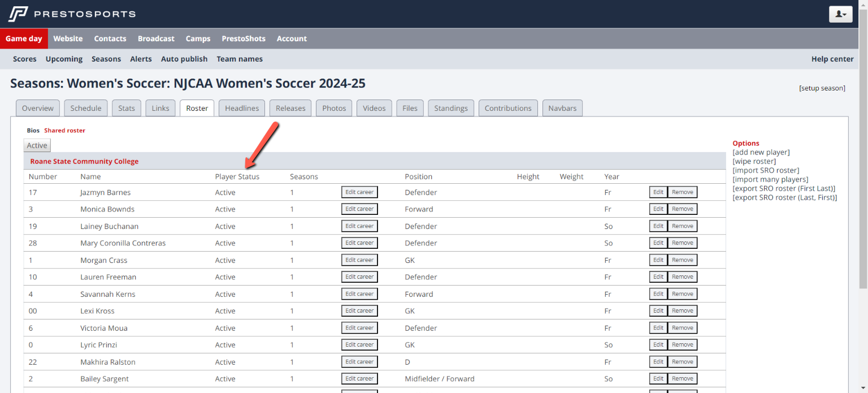Remove player Jazmyn Barnes
The height and width of the screenshot is (393, 868).
(x=683, y=192)
